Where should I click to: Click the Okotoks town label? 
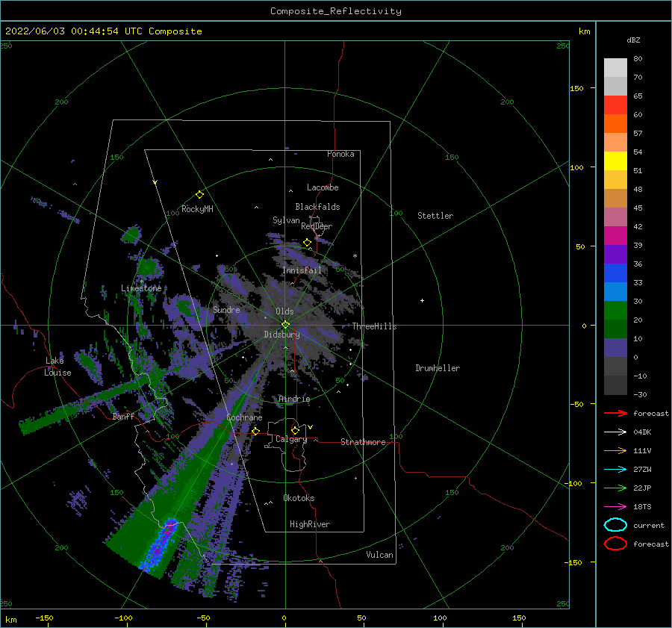tap(299, 498)
